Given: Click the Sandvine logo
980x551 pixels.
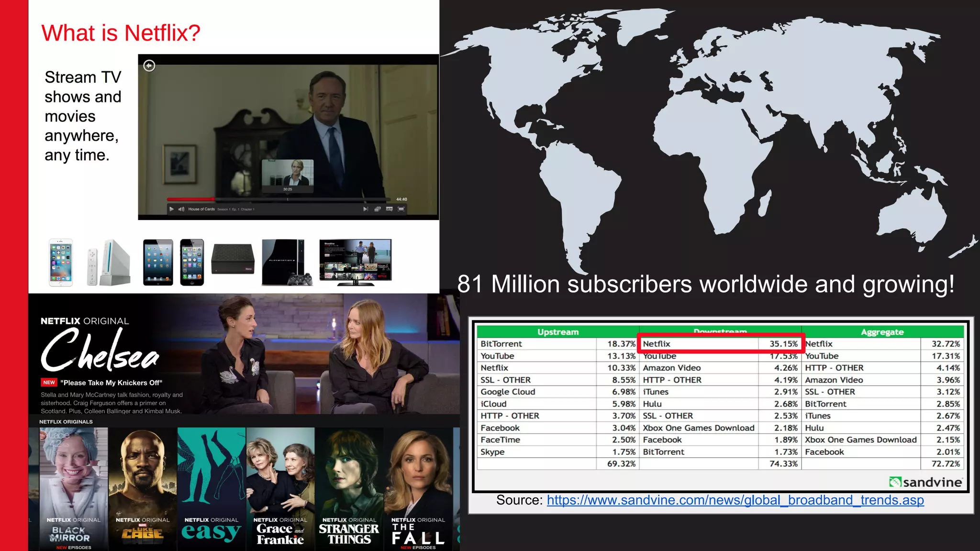Looking at the screenshot, I should [x=925, y=482].
